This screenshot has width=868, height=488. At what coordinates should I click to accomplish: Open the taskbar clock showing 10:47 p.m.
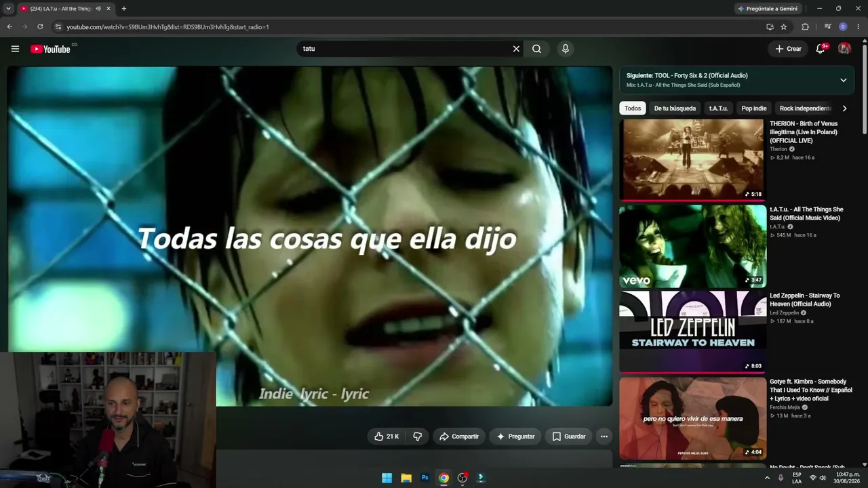pos(848,478)
